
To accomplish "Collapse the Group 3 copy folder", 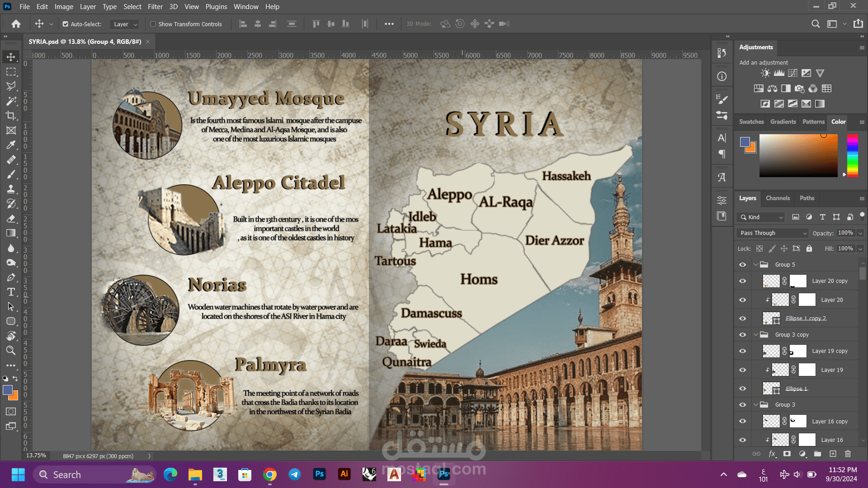I will pos(755,335).
